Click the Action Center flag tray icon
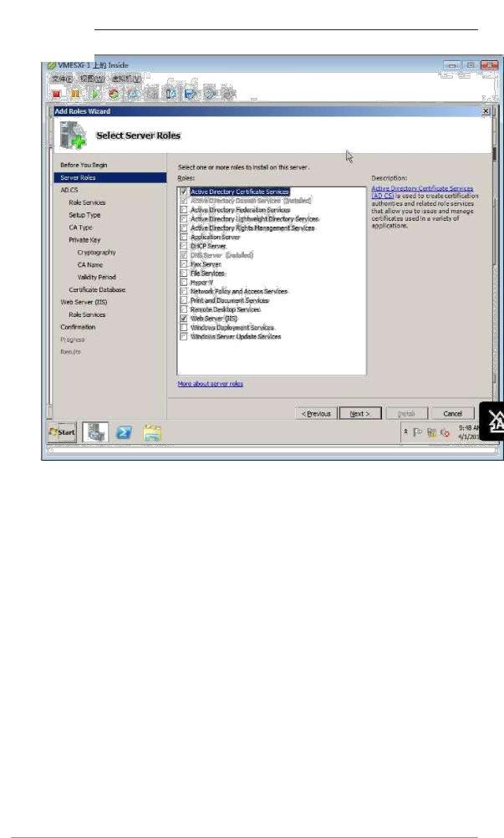The image size is (504, 838). (418, 432)
